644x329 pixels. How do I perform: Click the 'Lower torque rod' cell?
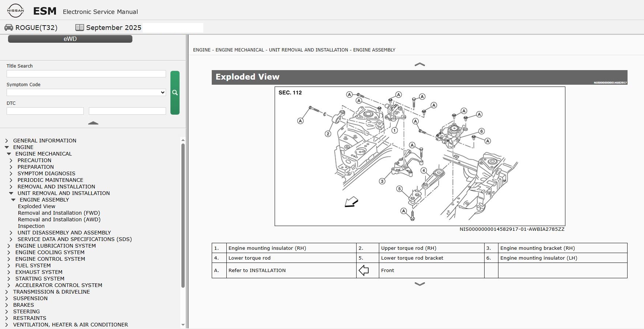tap(291, 258)
